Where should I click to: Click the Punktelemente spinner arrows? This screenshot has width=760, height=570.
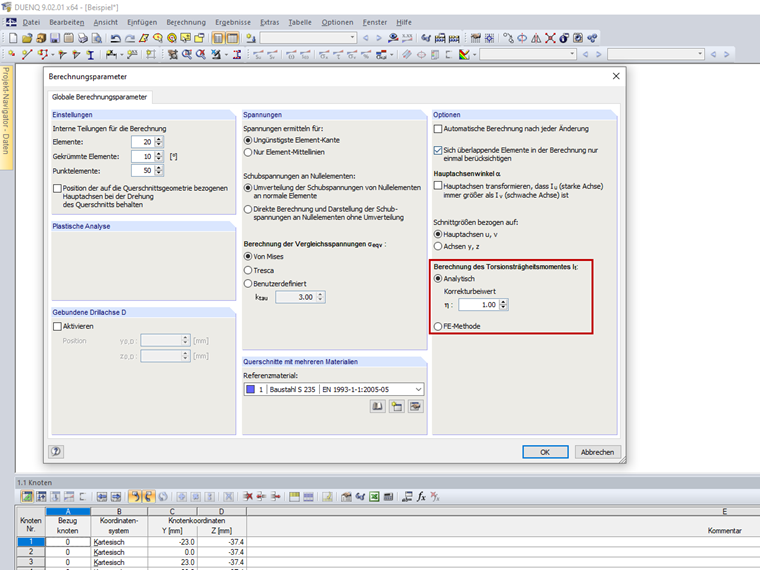pyautogui.click(x=159, y=171)
